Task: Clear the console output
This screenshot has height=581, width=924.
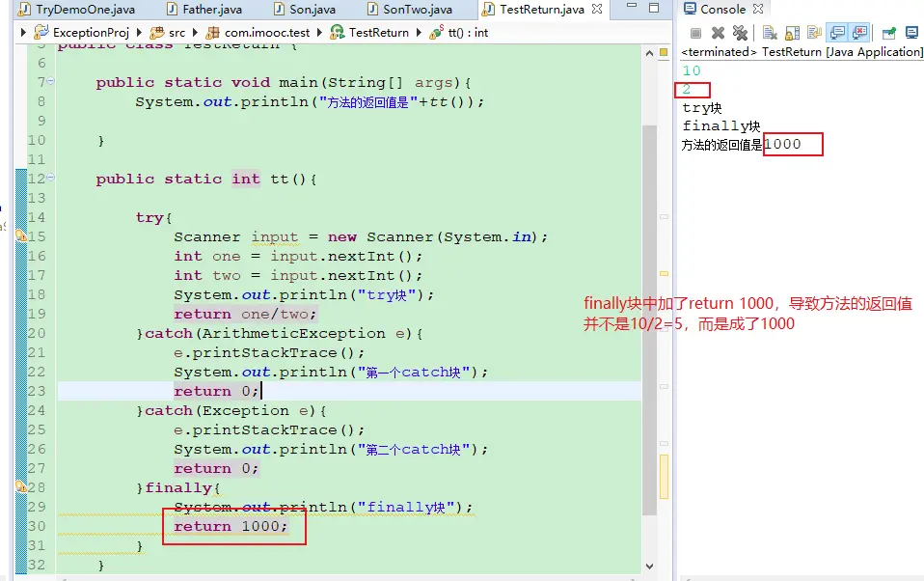Action: [770, 33]
